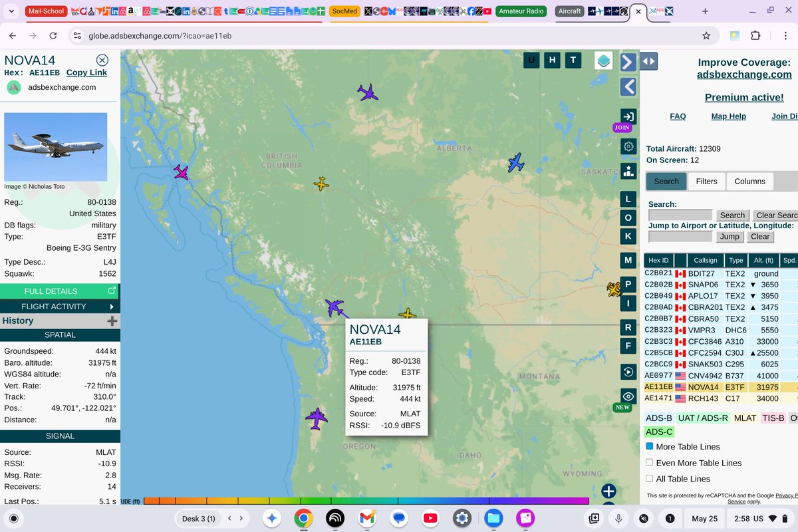Select the blue aircraft in Alberta
Screen dimensions: 798x532
516,162
